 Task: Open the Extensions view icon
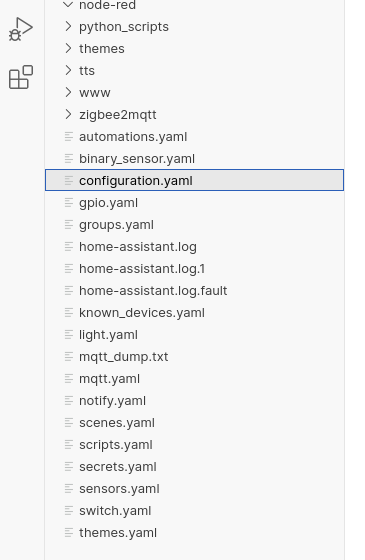coord(21,77)
